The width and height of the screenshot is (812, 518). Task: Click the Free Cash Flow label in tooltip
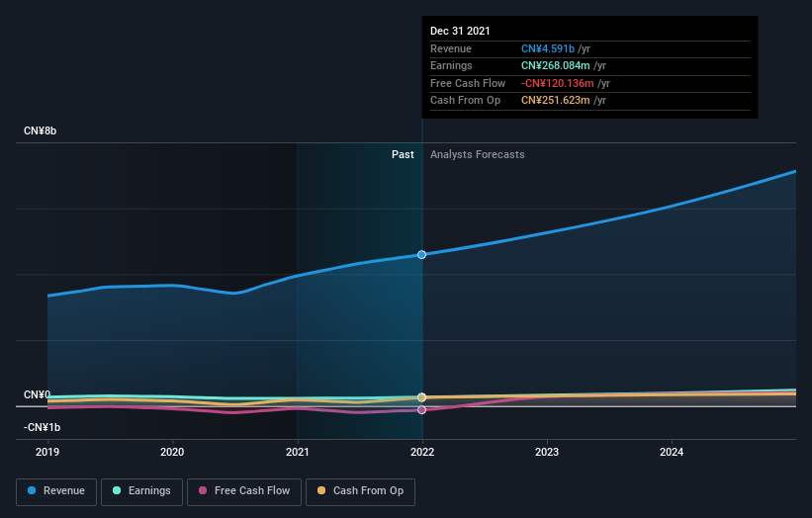coord(468,83)
